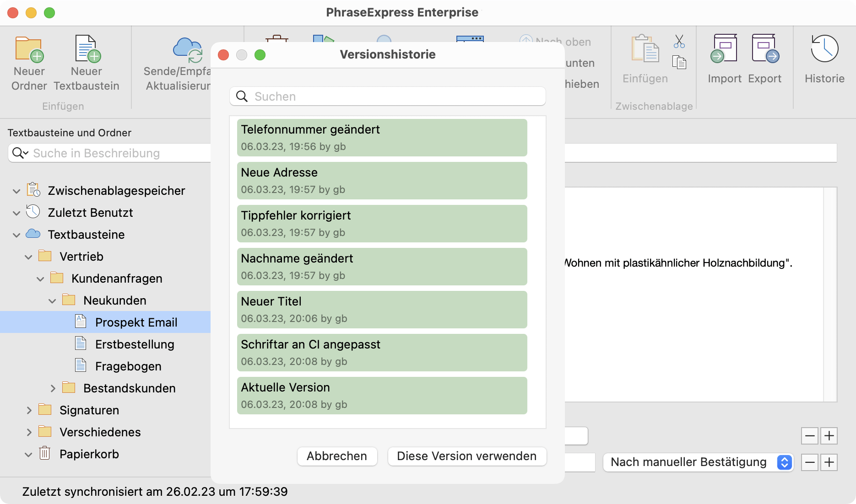Viewport: 856px width, 504px height.
Task: Click the Neuer Textbaustein toolbar icon
Action: (87, 49)
